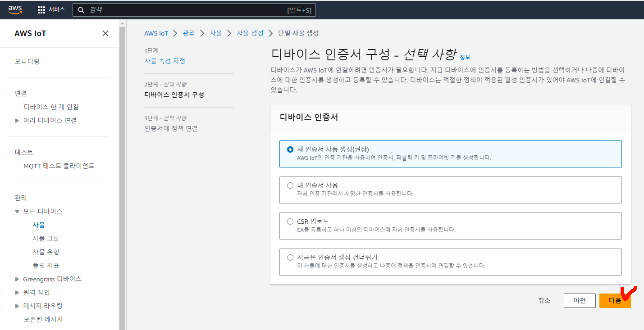This screenshot has width=644, height=330.
Task: Open 모니터링 in the sidebar
Action: point(27,61)
